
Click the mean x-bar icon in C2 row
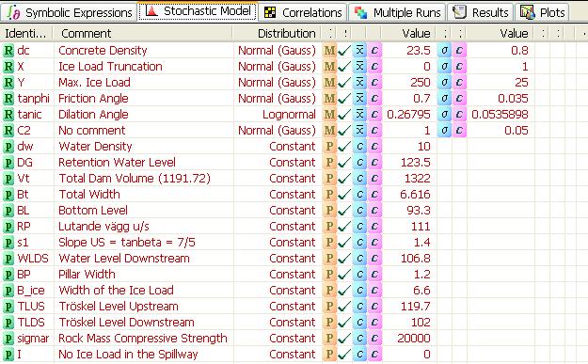(x=359, y=131)
